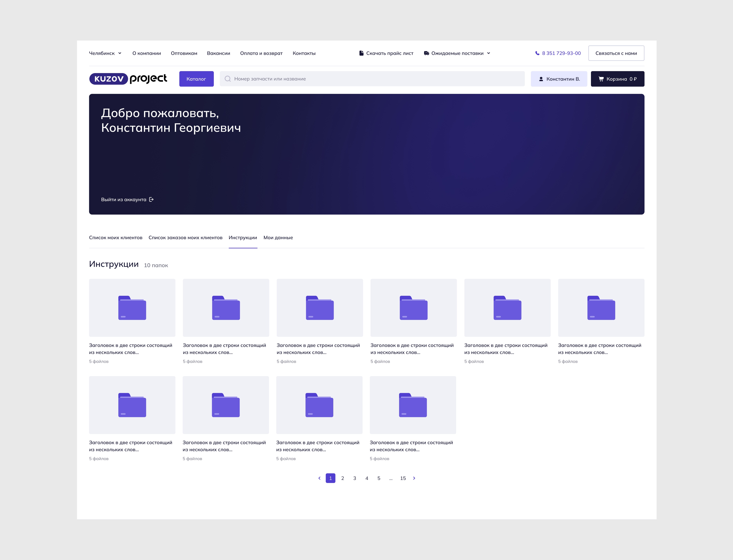Open the third folder in the bottom row
733x560 pixels.
(320, 405)
